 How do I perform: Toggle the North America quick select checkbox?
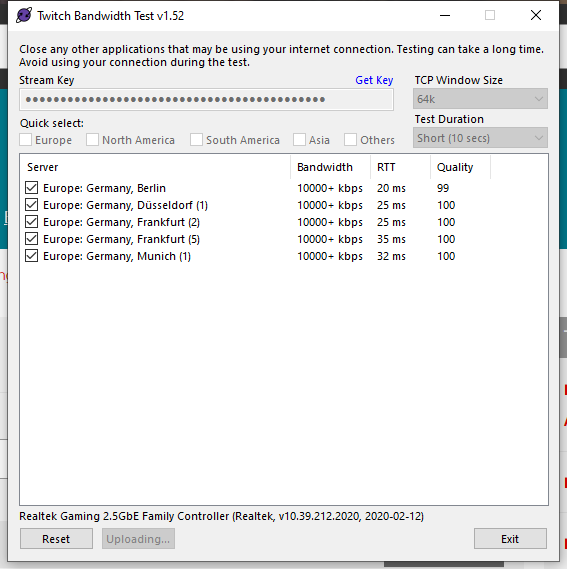click(x=92, y=140)
